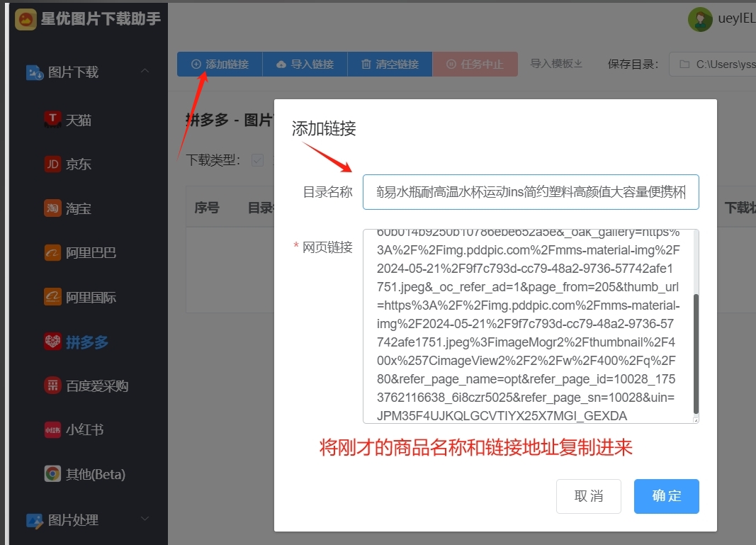Expand the 图片处理 menu chevron

[x=145, y=519]
